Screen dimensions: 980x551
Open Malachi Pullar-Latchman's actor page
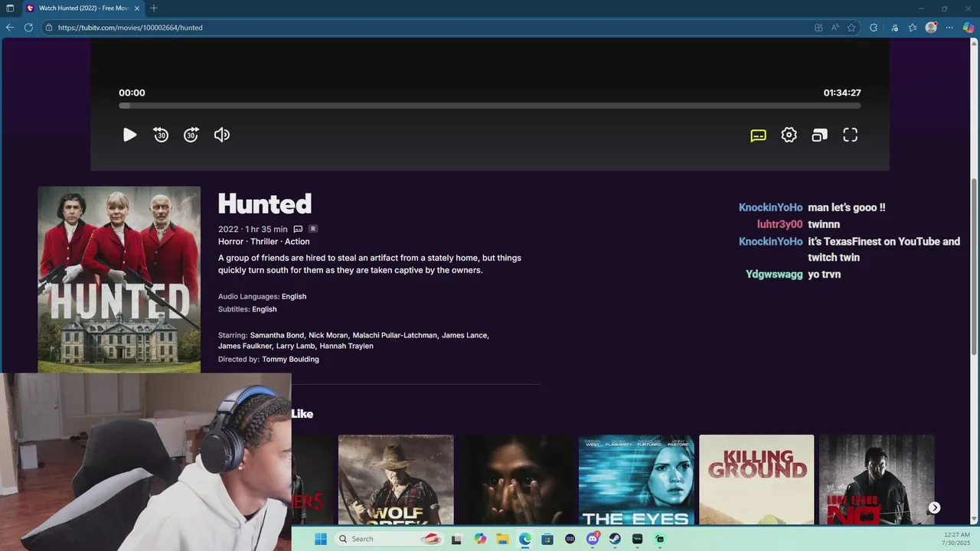[x=395, y=335]
